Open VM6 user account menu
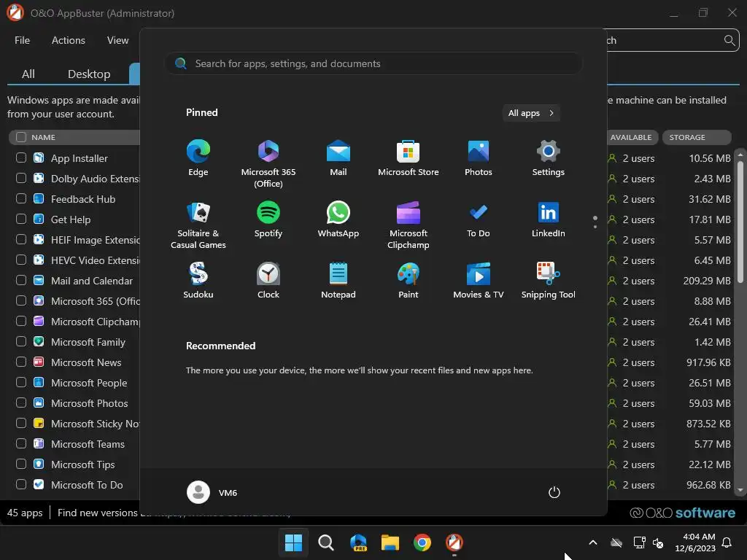The width and height of the screenshot is (747, 560). pos(212,492)
